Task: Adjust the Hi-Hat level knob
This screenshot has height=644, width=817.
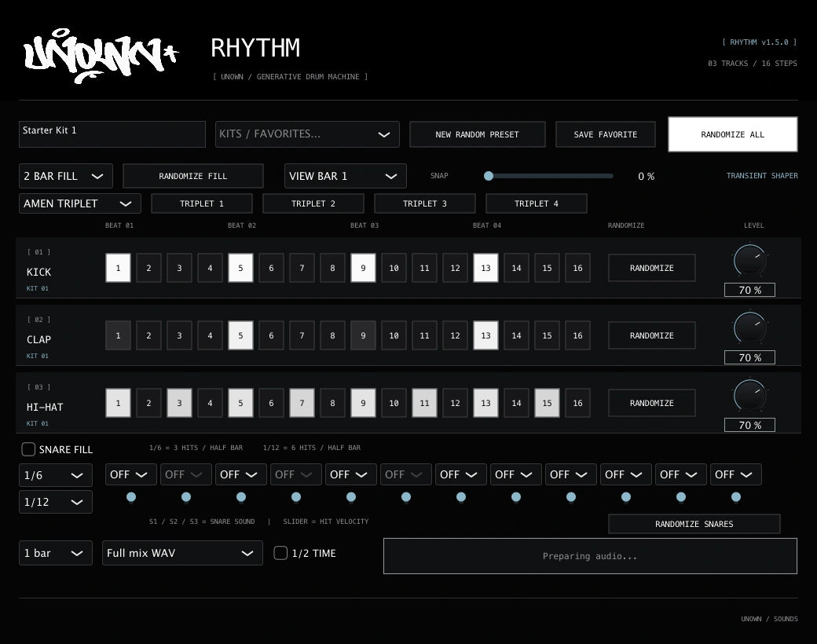Action: [749, 395]
